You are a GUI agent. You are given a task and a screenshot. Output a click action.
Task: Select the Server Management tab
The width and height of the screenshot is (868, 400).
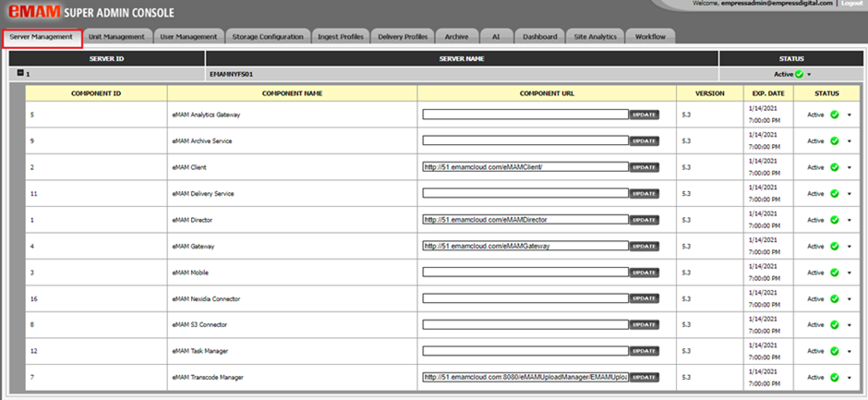pyautogui.click(x=42, y=37)
